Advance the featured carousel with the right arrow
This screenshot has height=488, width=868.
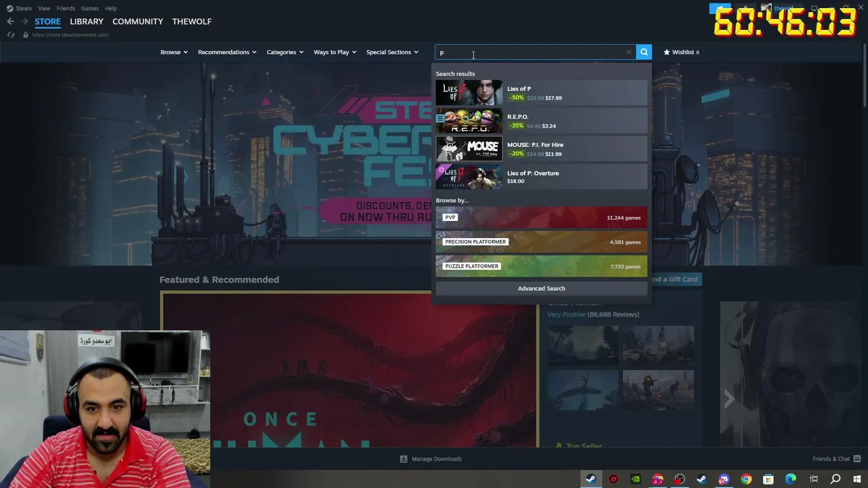pos(728,399)
